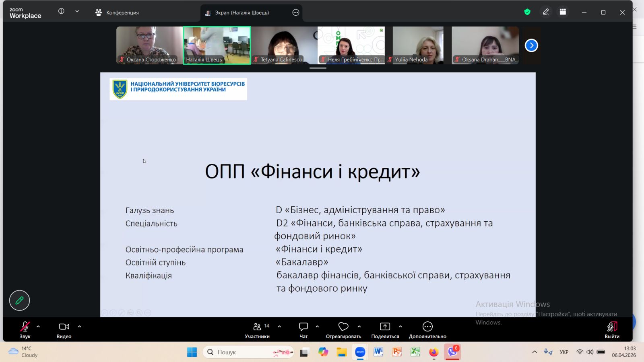Click the Пошук taskbar search box
Image resolution: width=644 pixels, height=362 pixels.
[249, 352]
